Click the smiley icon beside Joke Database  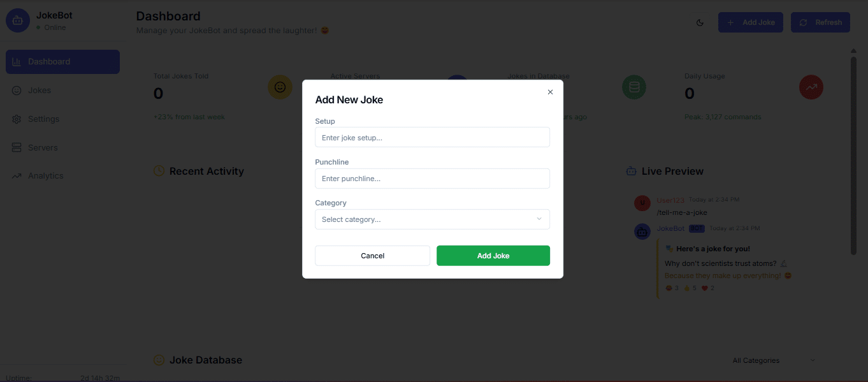[159, 360]
